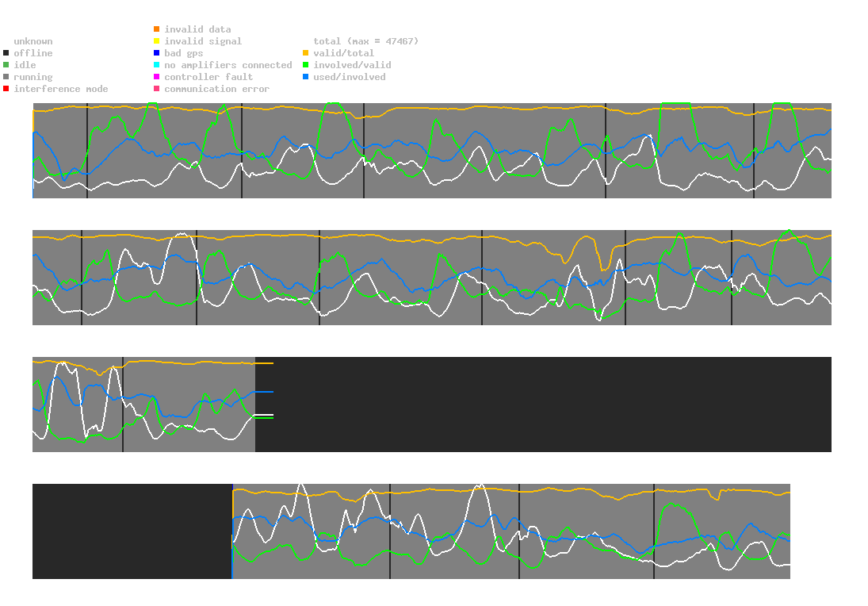Click the last vertical marker in bottom chart
The width and height of the screenshot is (868, 606).
[x=654, y=531]
